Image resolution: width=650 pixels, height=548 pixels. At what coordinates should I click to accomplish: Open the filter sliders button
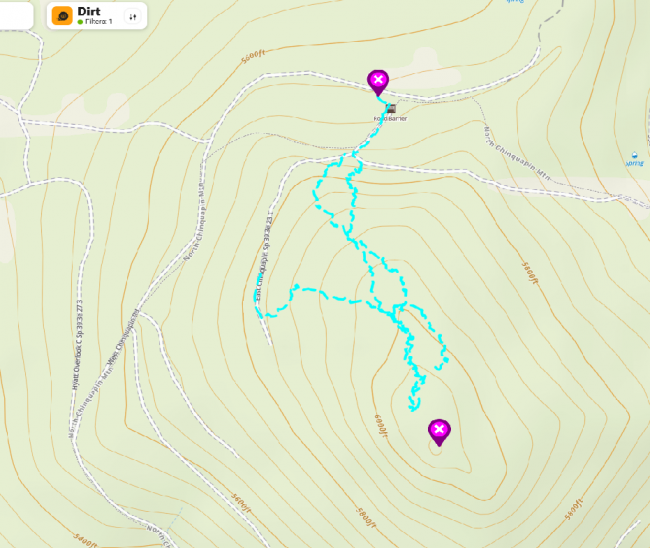(133, 17)
